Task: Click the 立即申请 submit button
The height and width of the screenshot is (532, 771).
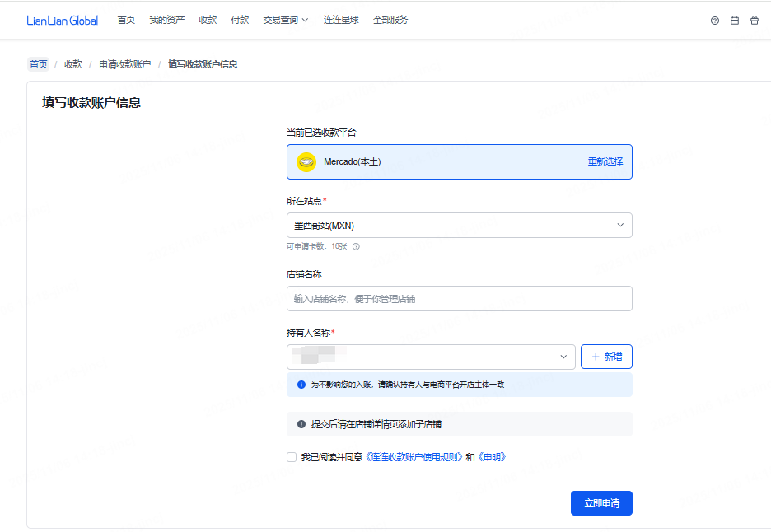Action: [x=601, y=503]
